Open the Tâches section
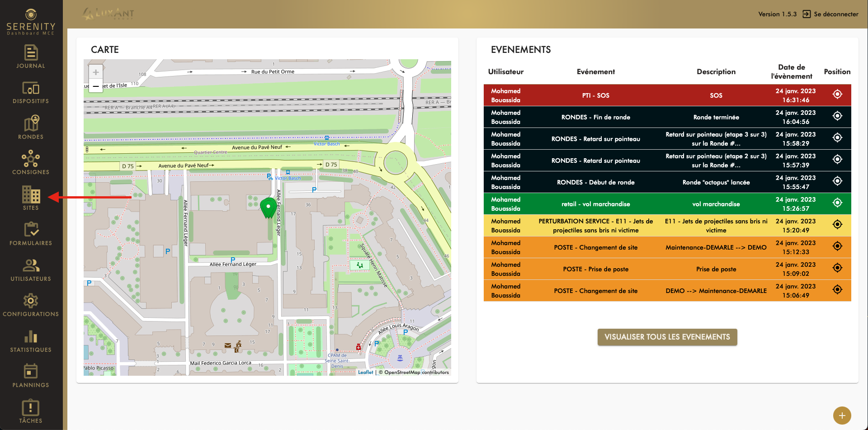Viewport: 868px width, 430px height. [31, 411]
